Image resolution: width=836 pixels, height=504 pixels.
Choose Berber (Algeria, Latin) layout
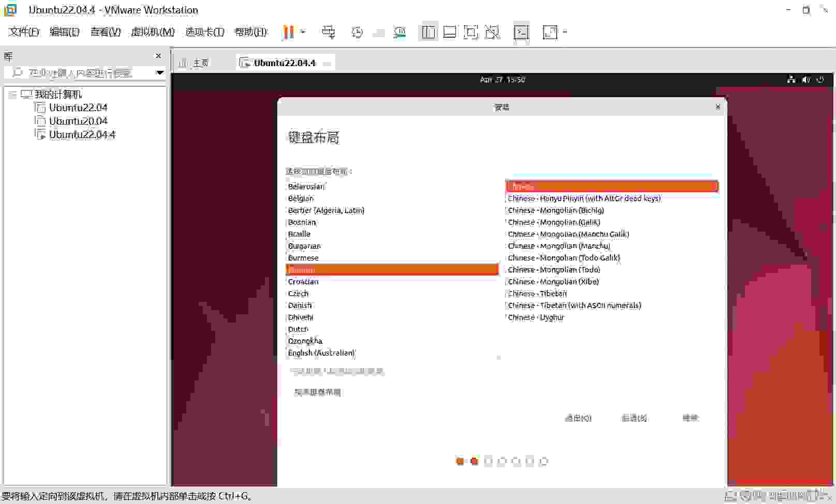click(x=392, y=210)
